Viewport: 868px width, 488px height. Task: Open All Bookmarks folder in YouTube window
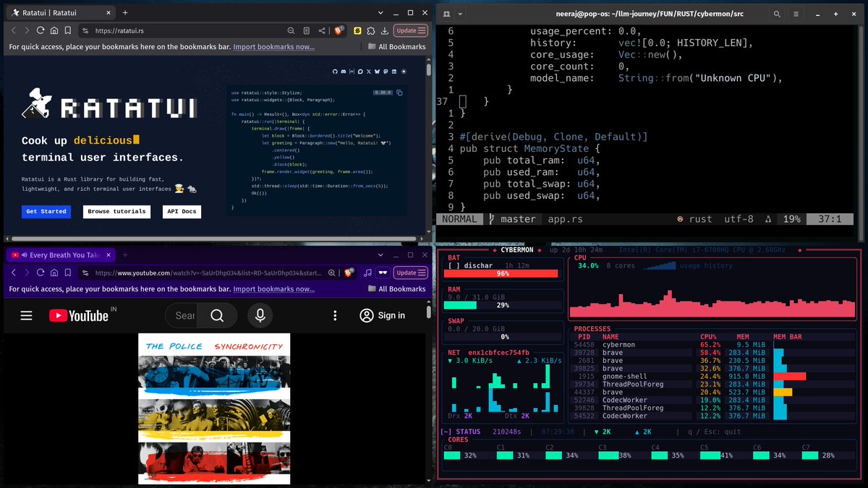coord(396,288)
